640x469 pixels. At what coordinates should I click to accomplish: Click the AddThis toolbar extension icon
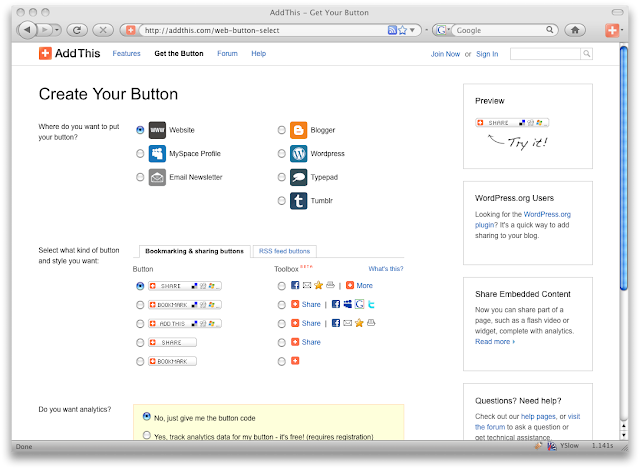pyautogui.click(x=613, y=30)
